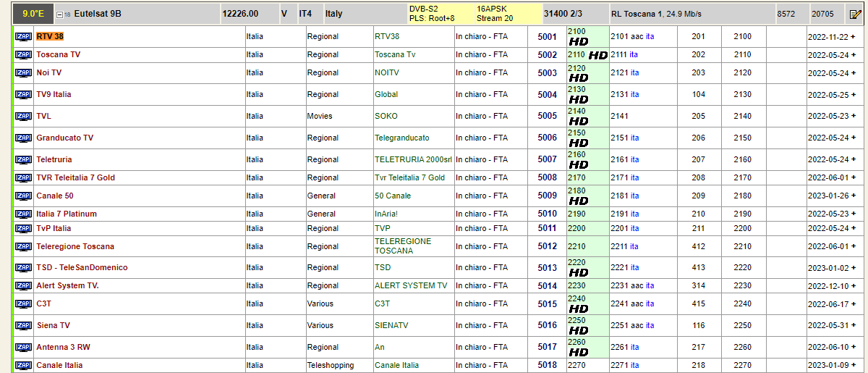Open the Granducato TV channel link
The image size is (868, 373).
[x=64, y=138]
